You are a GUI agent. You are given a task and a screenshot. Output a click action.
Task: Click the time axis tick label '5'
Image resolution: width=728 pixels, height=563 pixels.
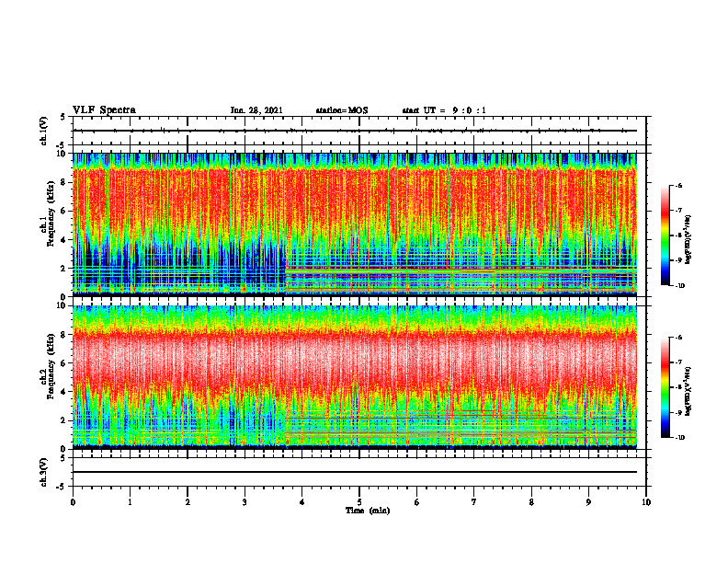click(359, 502)
